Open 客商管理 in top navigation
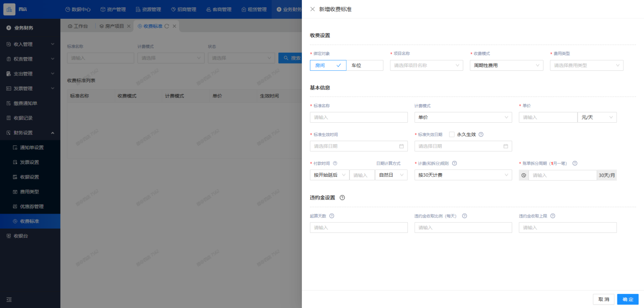Screen dimensions: 644x308 coord(219,9)
